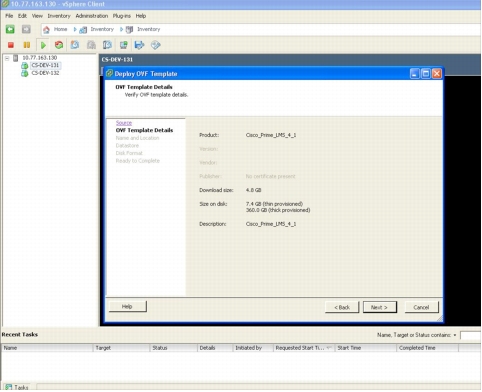This screenshot has width=482, height=392.
Task: Click the Back button
Action: (x=342, y=307)
